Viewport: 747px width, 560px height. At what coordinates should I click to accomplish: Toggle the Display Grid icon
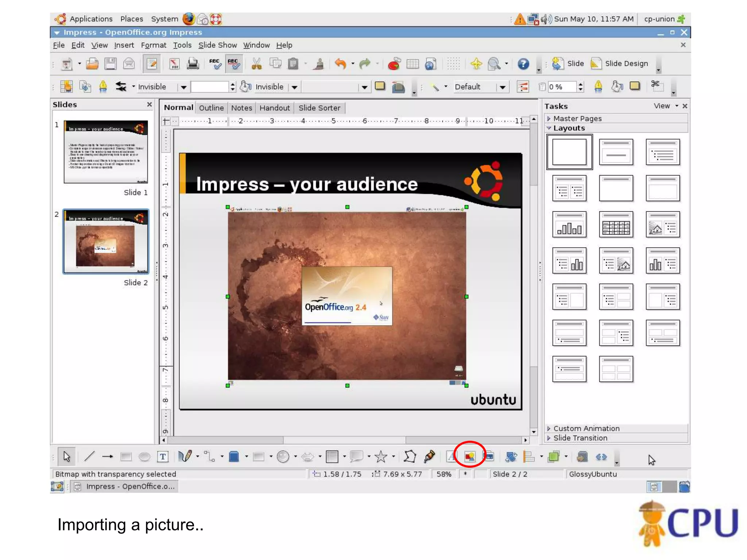453,64
